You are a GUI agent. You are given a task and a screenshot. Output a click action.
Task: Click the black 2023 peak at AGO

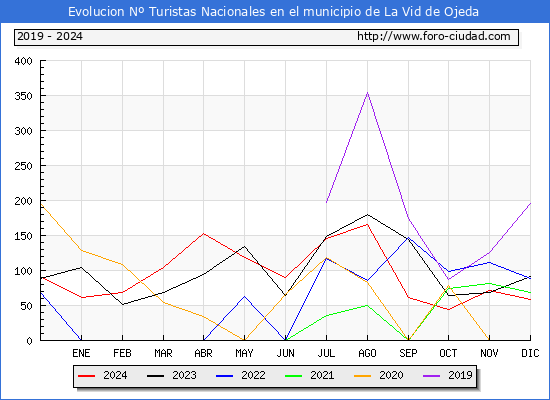pos(367,214)
